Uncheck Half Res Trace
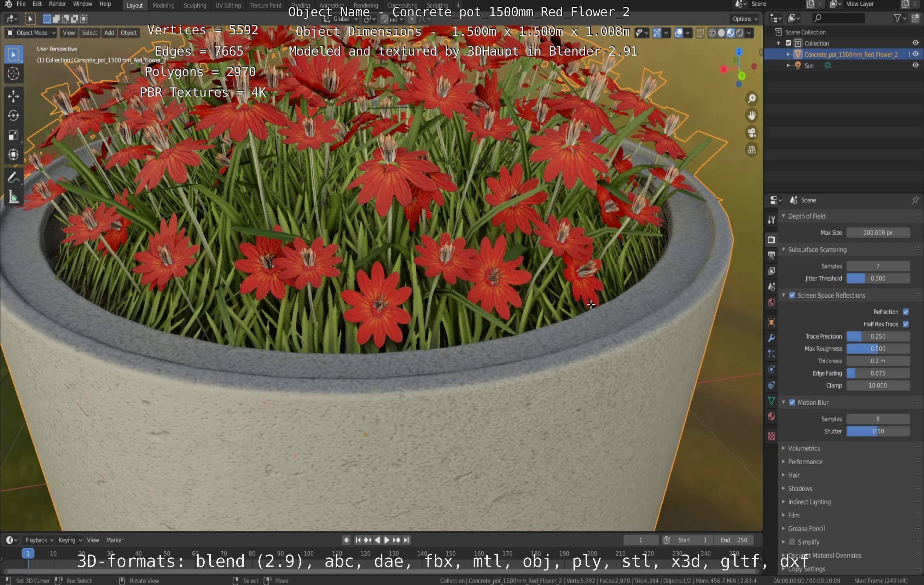 906,324
